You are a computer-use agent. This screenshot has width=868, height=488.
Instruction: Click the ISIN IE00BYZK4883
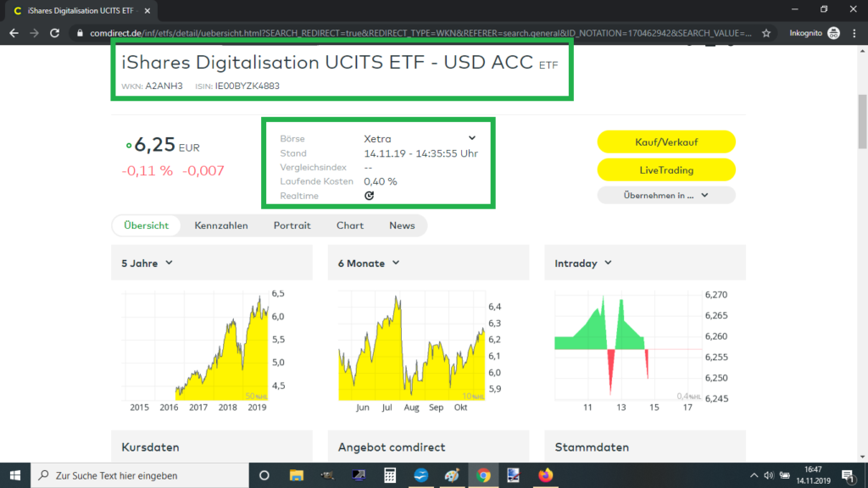pyautogui.click(x=247, y=86)
